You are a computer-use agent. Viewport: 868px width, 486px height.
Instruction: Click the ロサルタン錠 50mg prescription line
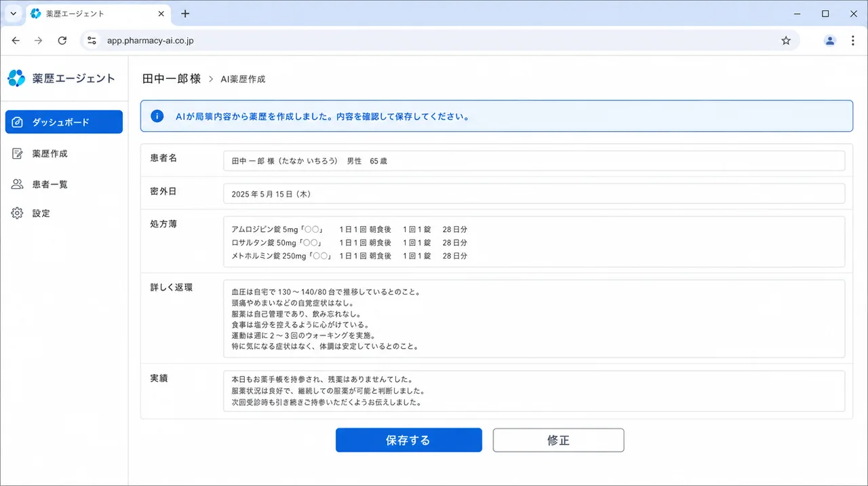tap(349, 242)
